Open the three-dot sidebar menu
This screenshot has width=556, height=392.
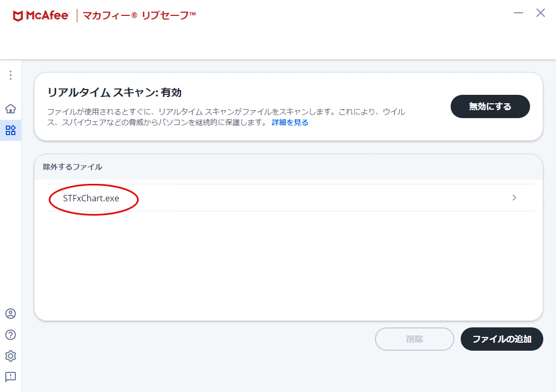pyautogui.click(x=11, y=75)
